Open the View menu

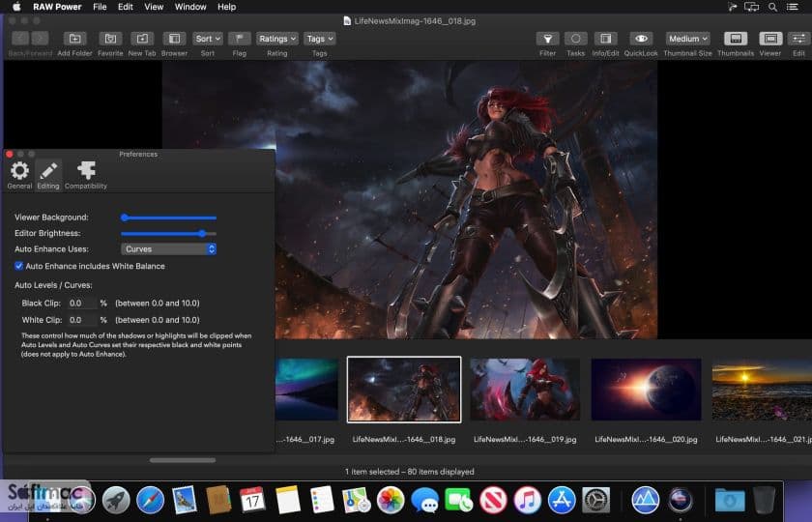(154, 7)
